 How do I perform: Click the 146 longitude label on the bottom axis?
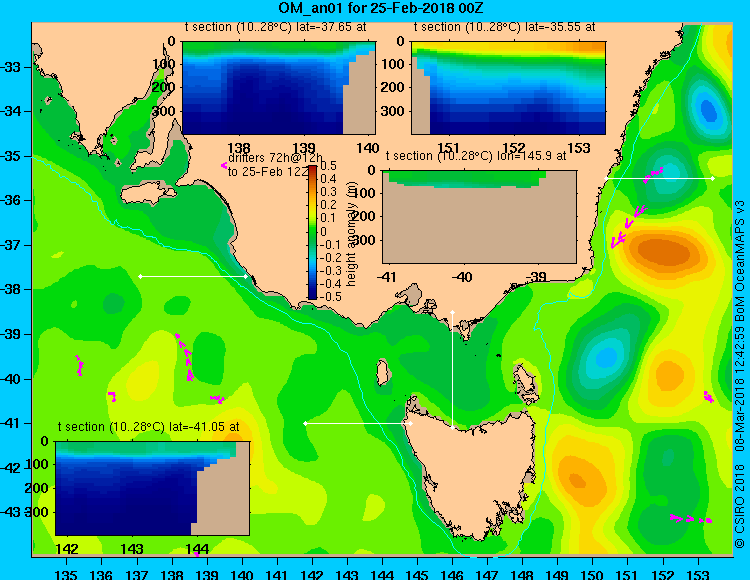452,575
